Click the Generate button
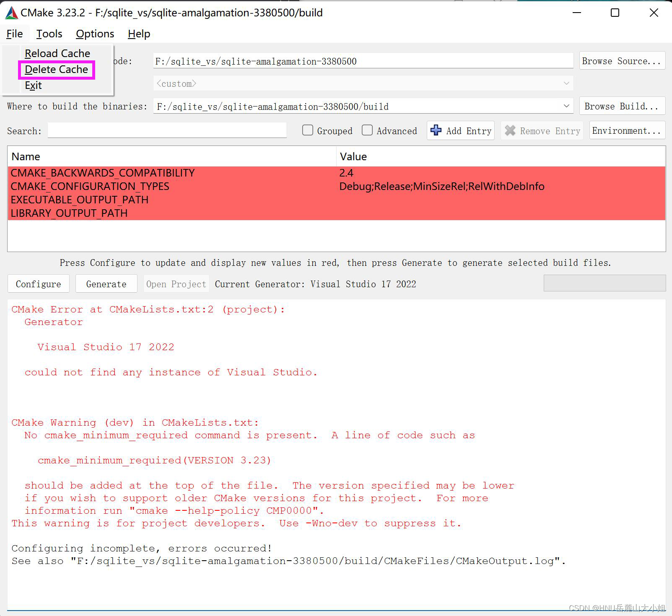This screenshot has height=616, width=672. tap(106, 284)
